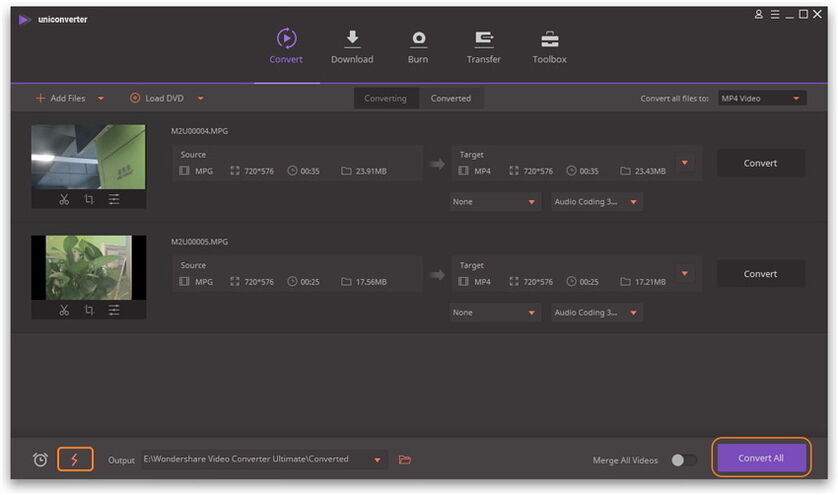838x495 pixels.
Task: Open the MP4 Video output format dropdown
Action: [762, 98]
